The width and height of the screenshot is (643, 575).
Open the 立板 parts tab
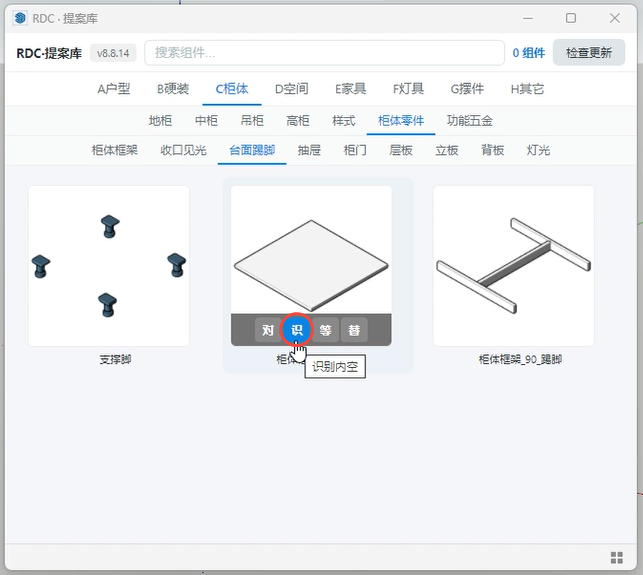(x=447, y=150)
